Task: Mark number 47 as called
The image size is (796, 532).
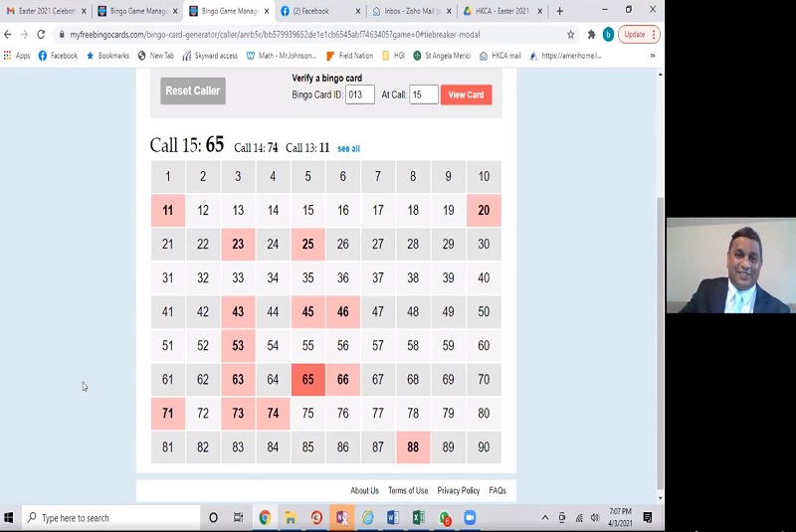Action: point(378,312)
